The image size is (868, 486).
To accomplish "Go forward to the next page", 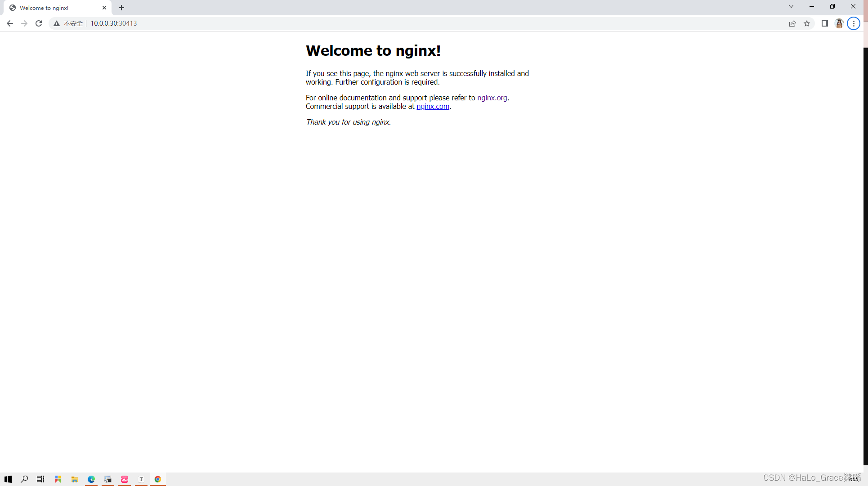I will click(x=24, y=23).
